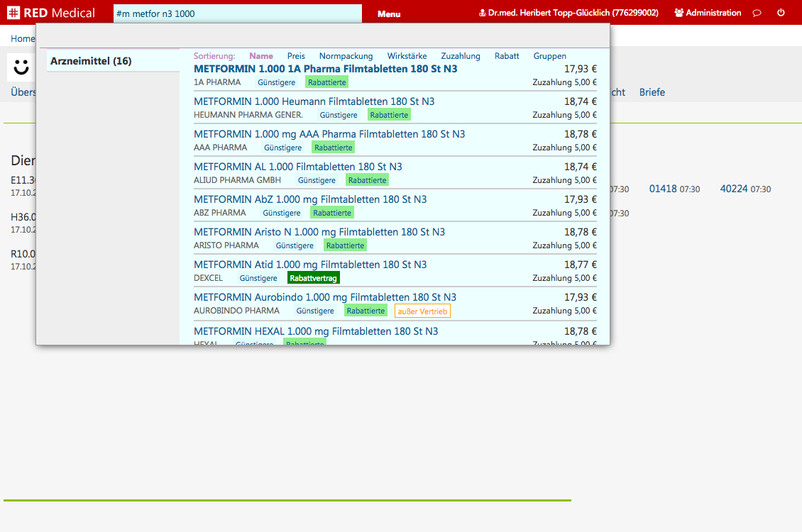Click the smiley face patient icon
Image resolution: width=802 pixels, height=532 pixels.
coord(21,67)
